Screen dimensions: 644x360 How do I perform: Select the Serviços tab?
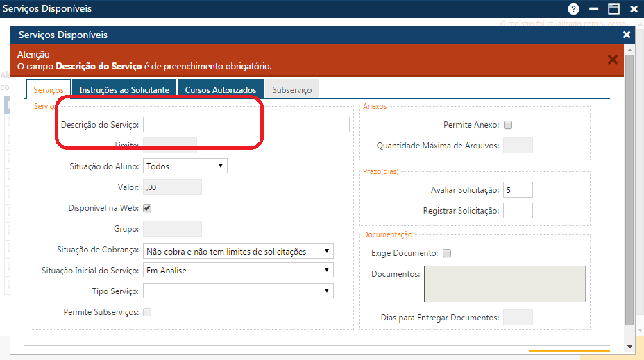(x=49, y=90)
